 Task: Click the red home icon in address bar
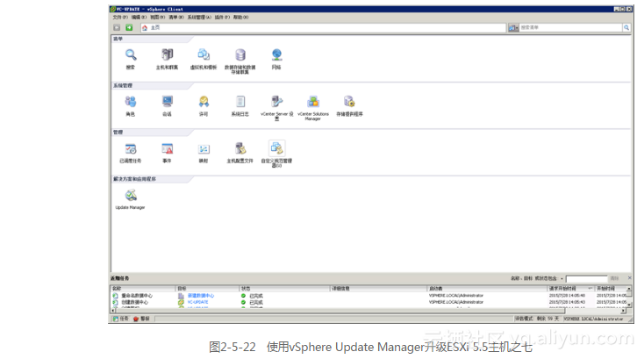(x=145, y=27)
